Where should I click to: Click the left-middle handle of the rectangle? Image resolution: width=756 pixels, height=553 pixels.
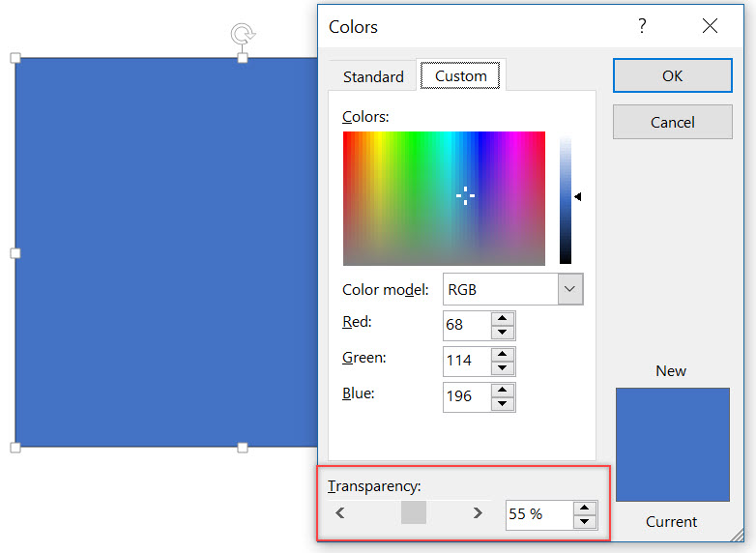[x=15, y=253]
